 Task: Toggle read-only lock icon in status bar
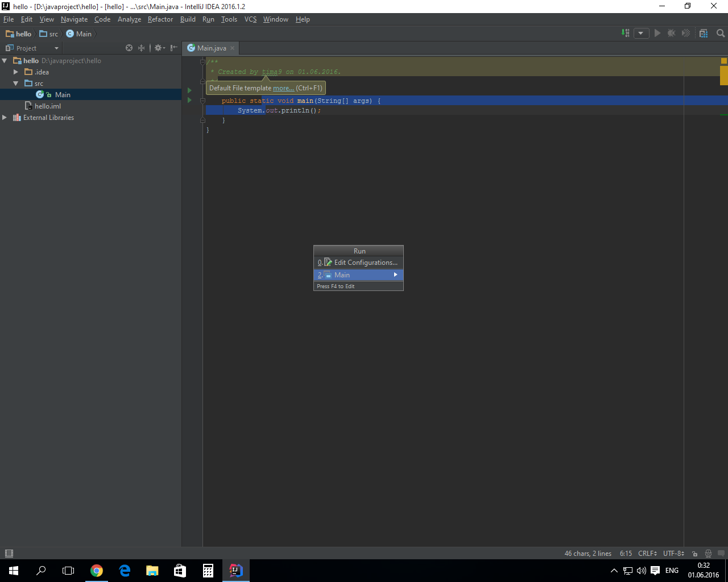tap(694, 554)
